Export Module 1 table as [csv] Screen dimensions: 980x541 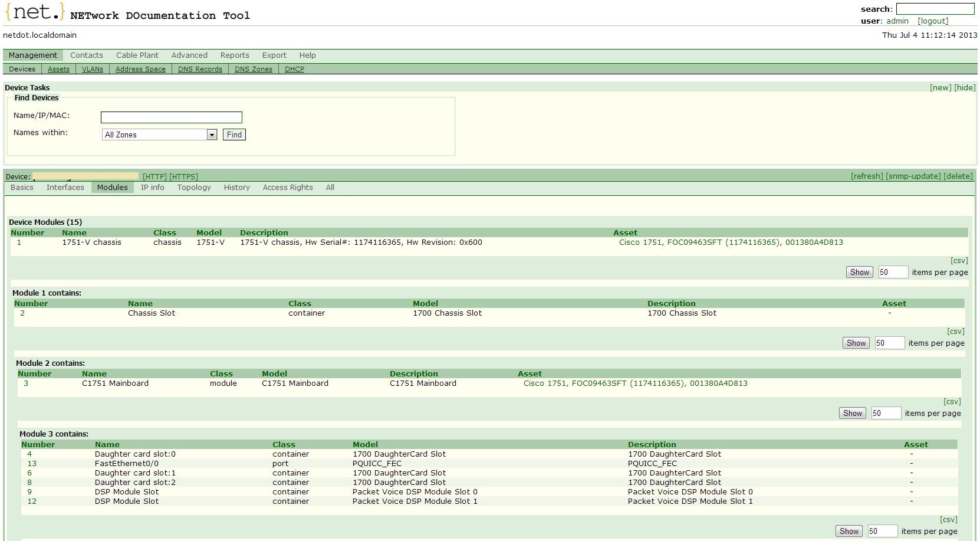click(x=956, y=331)
